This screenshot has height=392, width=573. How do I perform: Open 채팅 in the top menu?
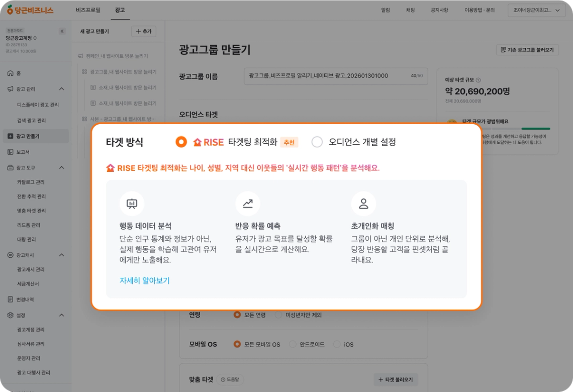tap(410, 10)
